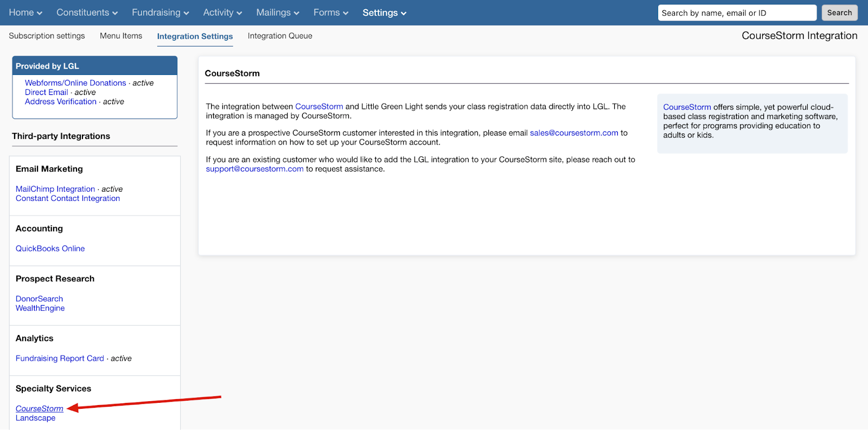
Task: Open the Menu Items tab
Action: point(121,36)
